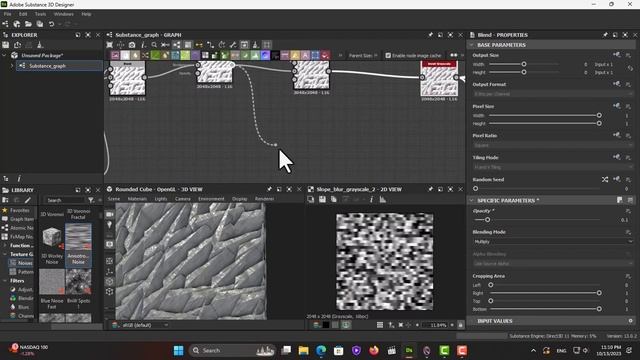
Task: Click the Library search field
Action: pyautogui.click(x=64, y=200)
